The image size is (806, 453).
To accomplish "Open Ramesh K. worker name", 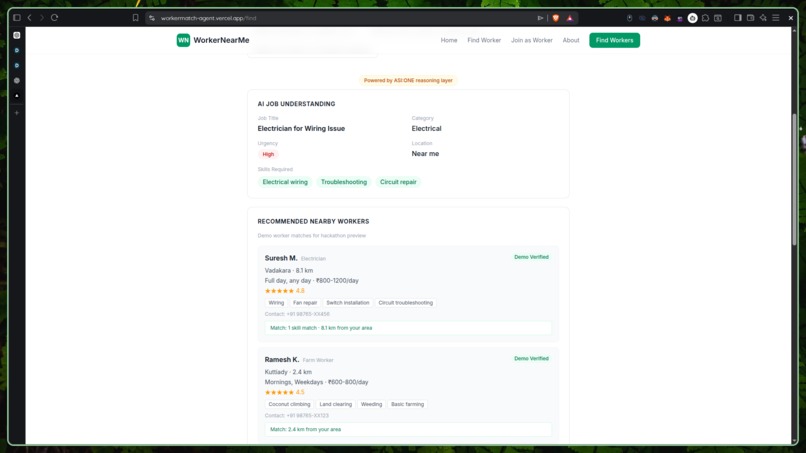I will point(282,359).
